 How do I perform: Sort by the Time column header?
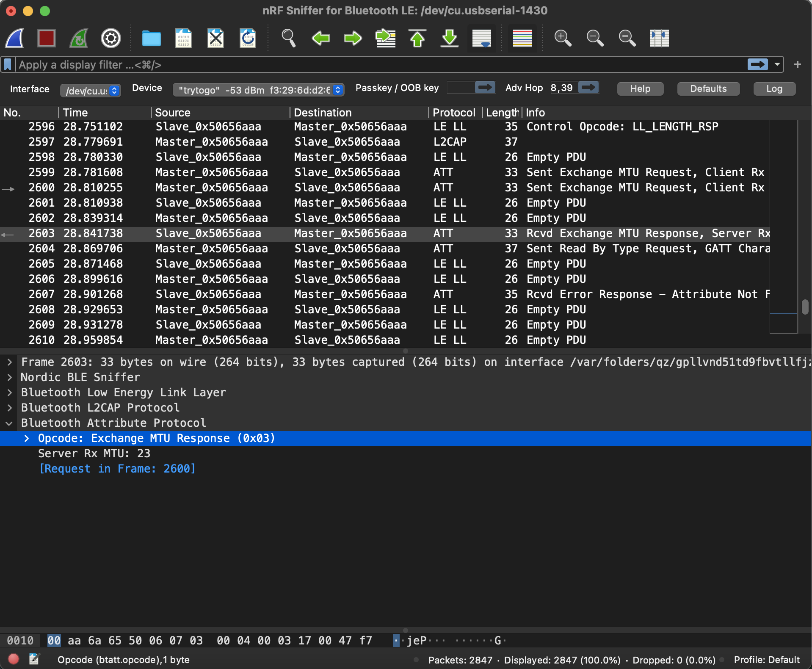tap(105, 113)
